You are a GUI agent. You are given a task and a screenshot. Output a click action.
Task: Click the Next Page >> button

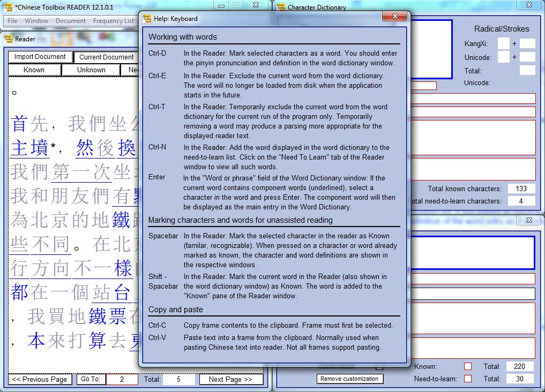click(230, 379)
